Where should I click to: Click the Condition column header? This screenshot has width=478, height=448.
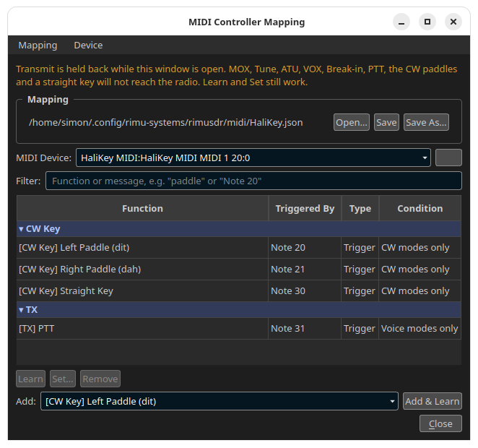[420, 208]
